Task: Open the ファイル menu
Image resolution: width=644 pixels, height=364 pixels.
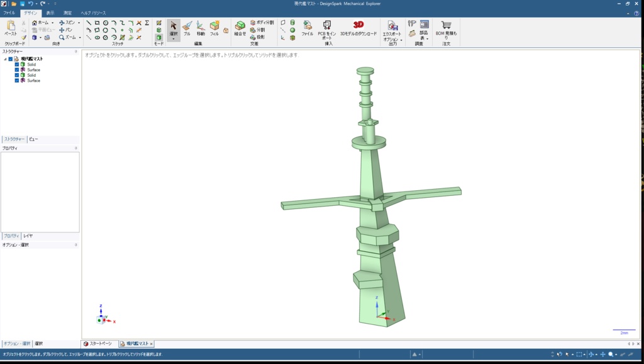Action: (9, 13)
